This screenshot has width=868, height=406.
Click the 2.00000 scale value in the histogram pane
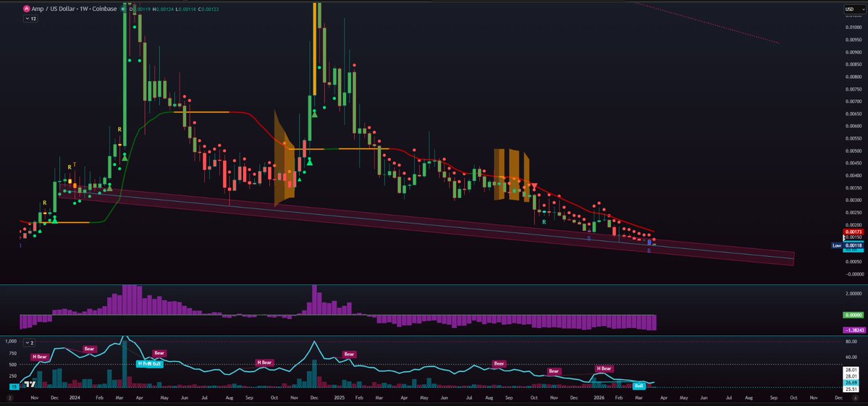[853, 294]
